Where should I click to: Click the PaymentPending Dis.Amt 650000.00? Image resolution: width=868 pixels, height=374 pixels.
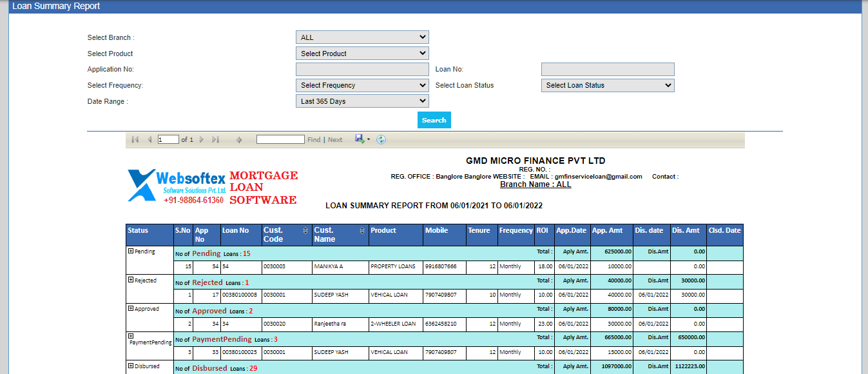tap(692, 337)
